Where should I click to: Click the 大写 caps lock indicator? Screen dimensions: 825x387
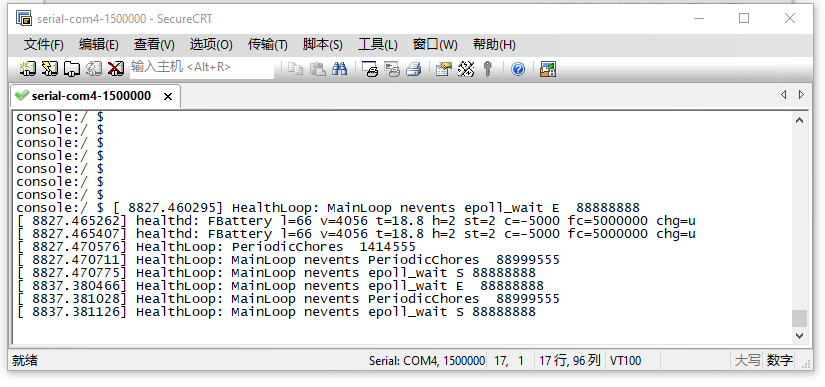748,360
